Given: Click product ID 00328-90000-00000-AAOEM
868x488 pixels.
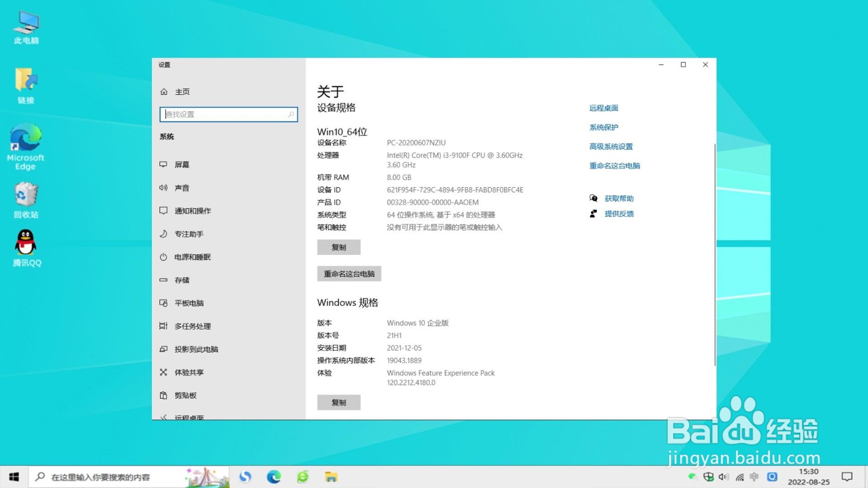Looking at the screenshot, I should (432, 202).
